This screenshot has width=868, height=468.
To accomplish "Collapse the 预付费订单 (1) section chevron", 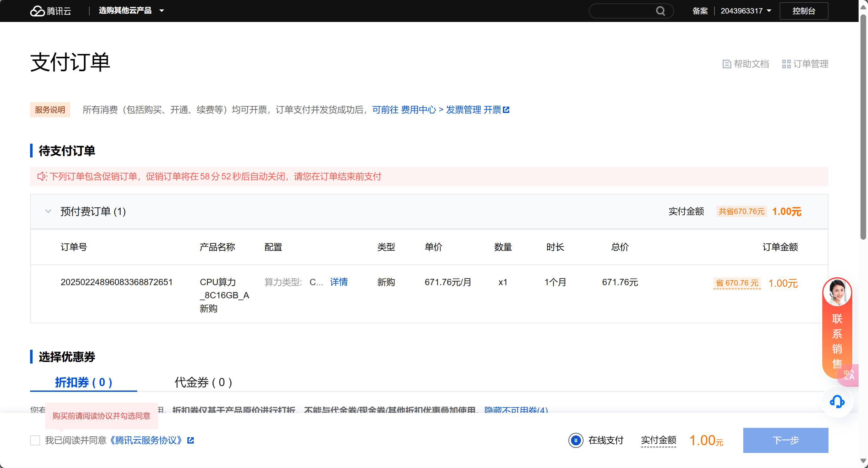I will (48, 211).
